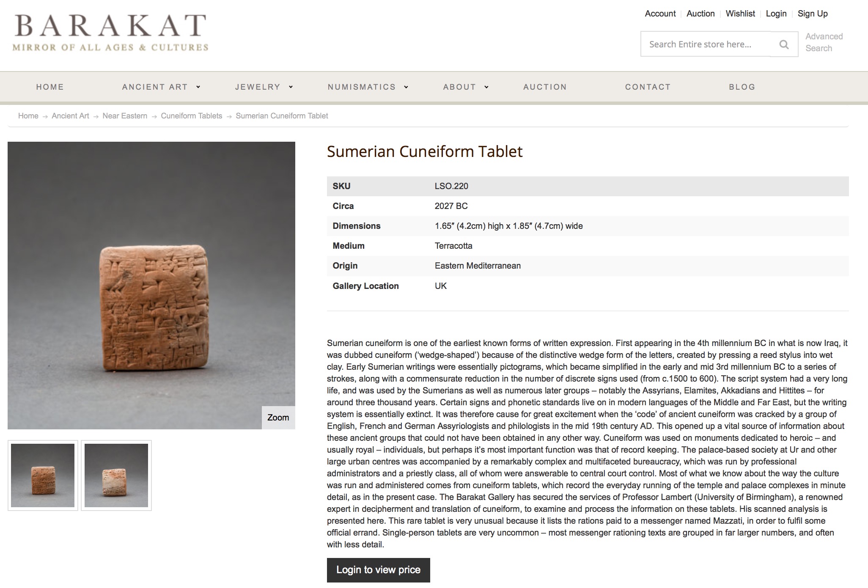
Task: Click the Zoom button on image
Action: (278, 418)
